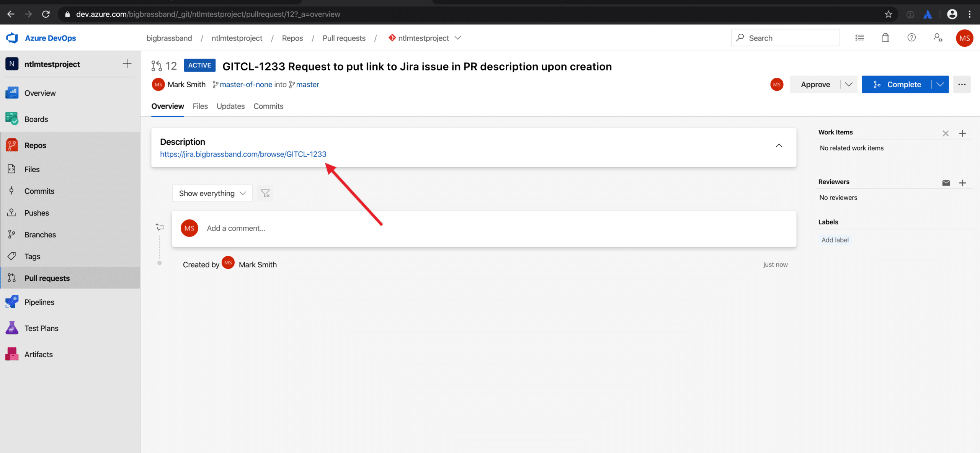Screen dimensions: 980x453
Task: Open Overview in the left sidebar
Action: coord(70,93)
